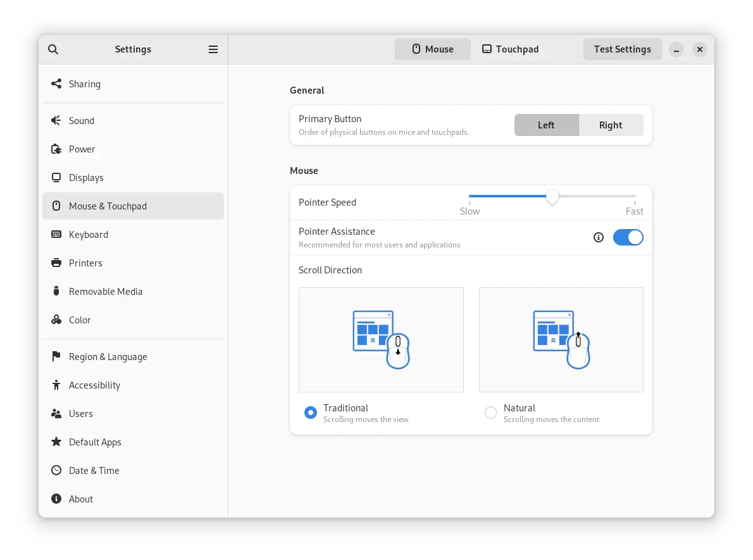
Task: Click the Pointer Assistance info icon
Action: coord(599,237)
